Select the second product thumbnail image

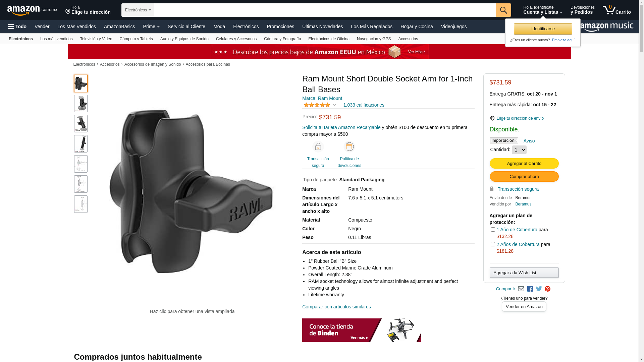pos(81,104)
